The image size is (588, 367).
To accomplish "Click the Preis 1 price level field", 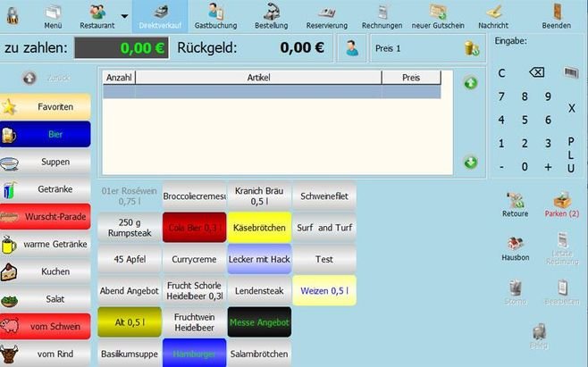I will (x=427, y=48).
